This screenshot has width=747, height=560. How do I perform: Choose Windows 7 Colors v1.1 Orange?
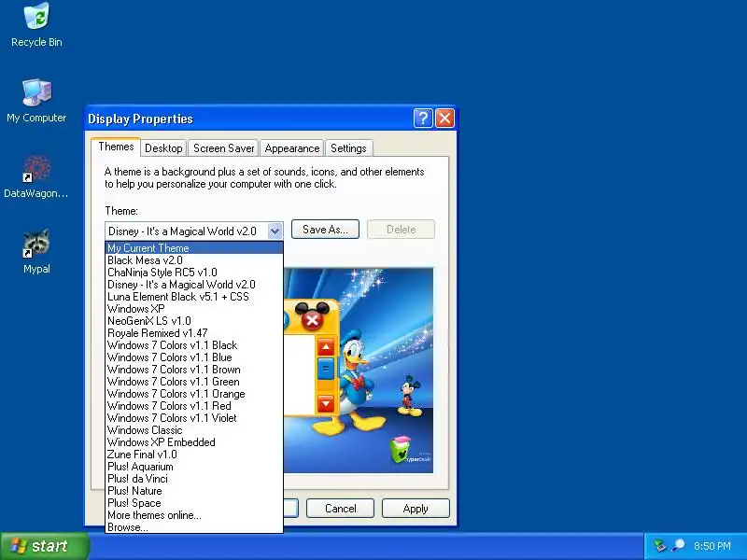pyautogui.click(x=194, y=394)
